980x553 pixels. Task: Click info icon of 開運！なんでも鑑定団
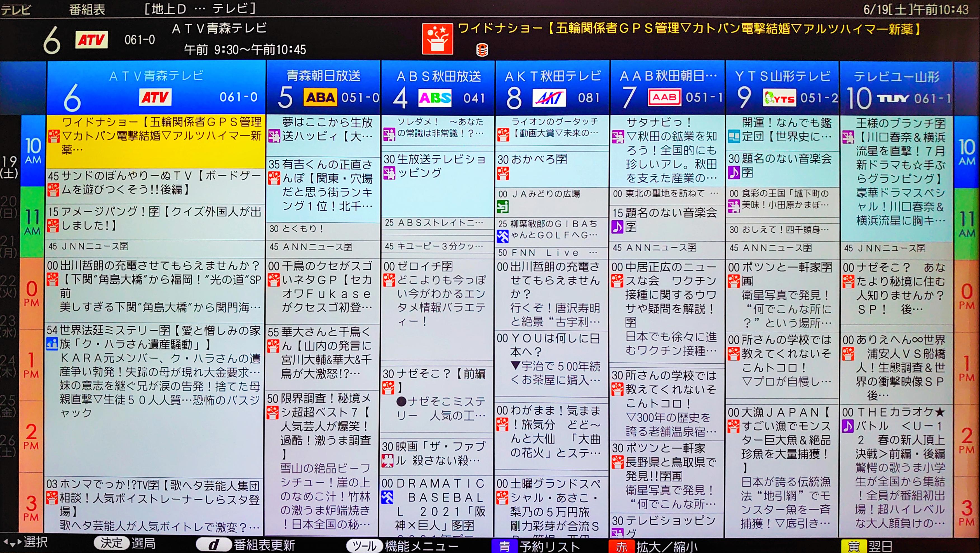734,136
